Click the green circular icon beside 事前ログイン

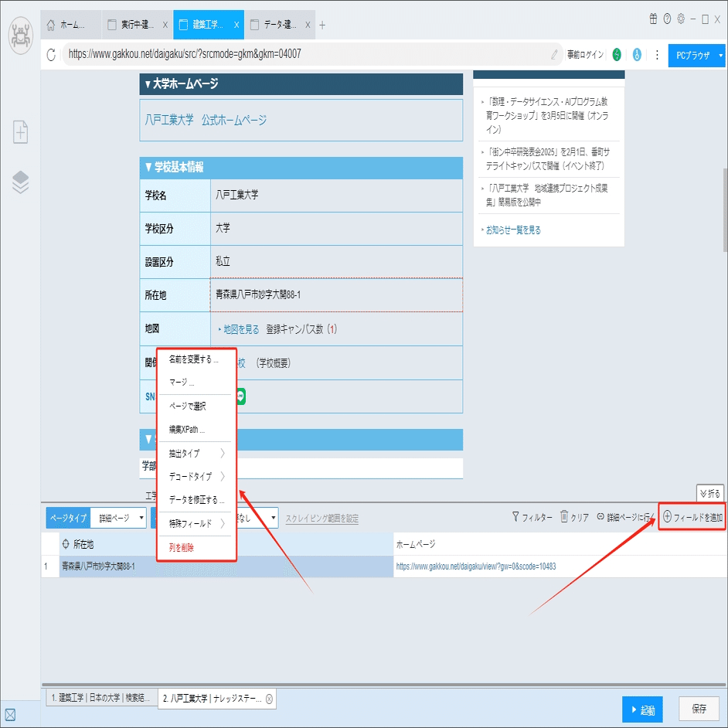[617, 55]
